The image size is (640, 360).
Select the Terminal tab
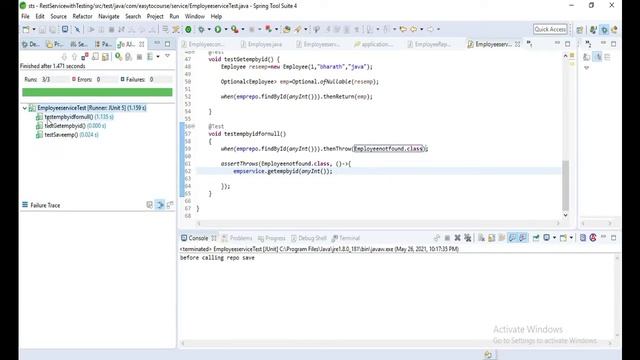tap(346, 238)
